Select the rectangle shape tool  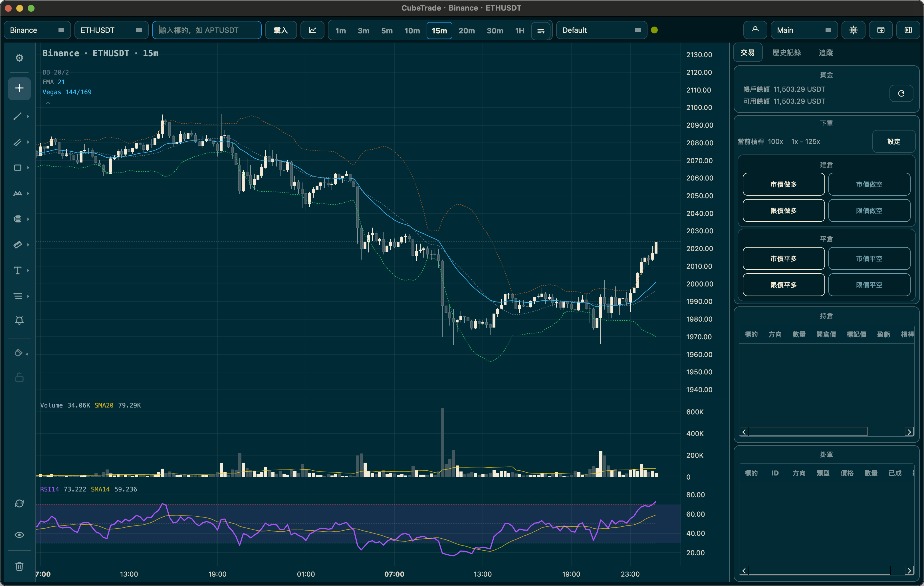17,168
